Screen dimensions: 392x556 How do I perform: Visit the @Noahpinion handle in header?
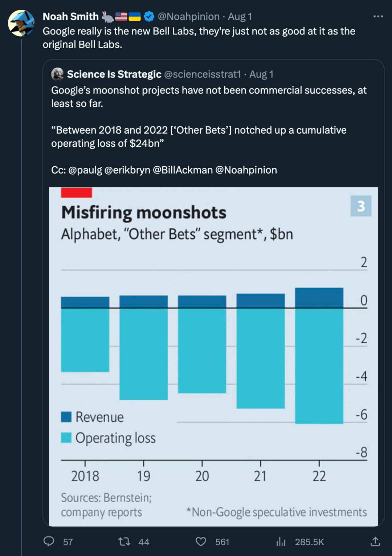[x=189, y=16]
